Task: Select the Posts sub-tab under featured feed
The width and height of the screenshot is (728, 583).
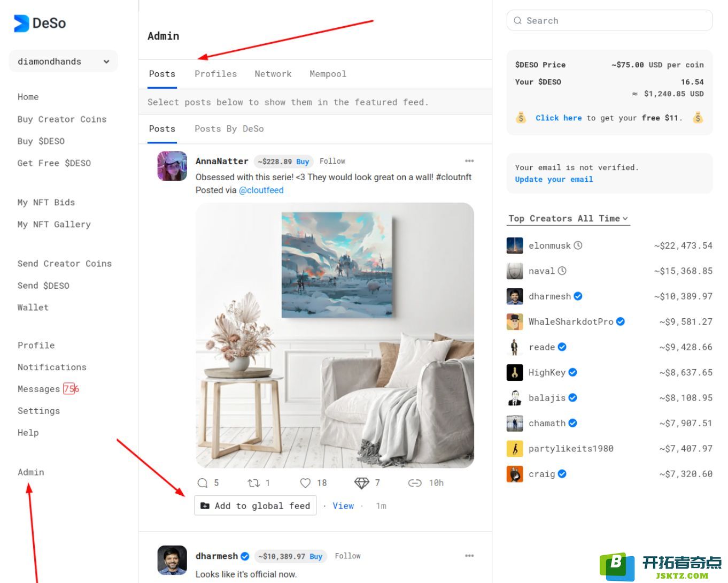Action: click(x=162, y=129)
